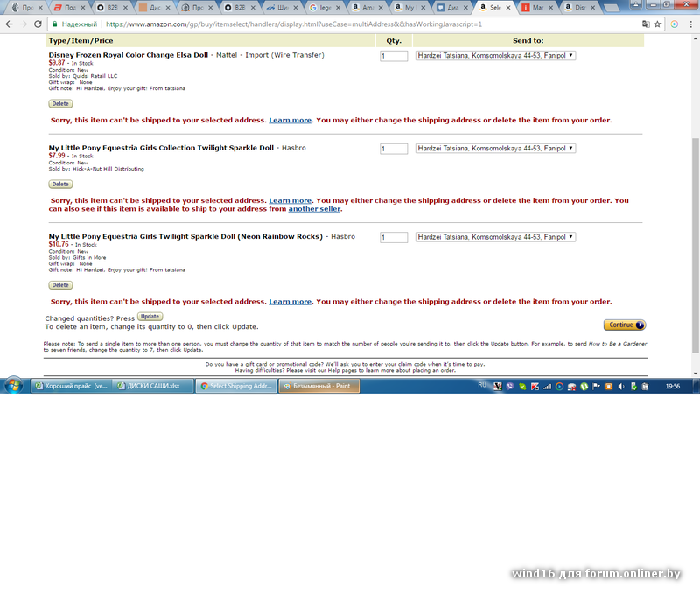Click the extension icon next to bookmark star

coord(675,24)
